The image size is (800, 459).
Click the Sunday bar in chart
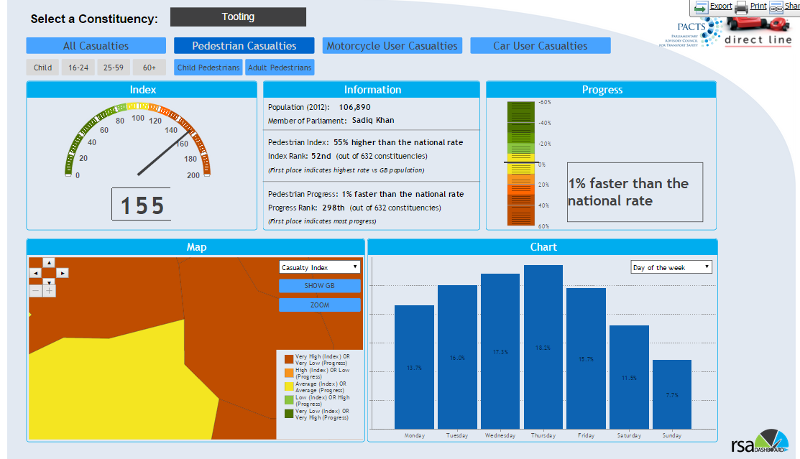click(x=672, y=394)
